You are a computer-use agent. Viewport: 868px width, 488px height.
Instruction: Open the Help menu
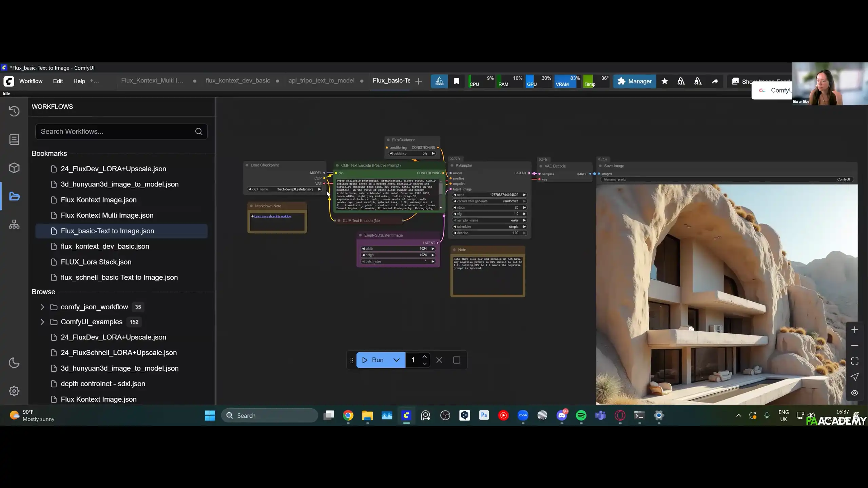(79, 81)
